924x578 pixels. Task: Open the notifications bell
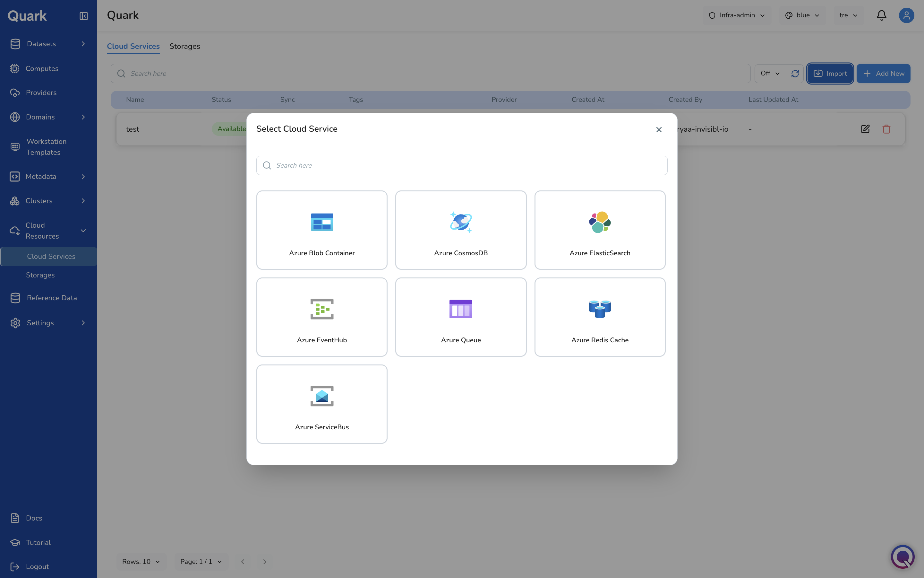coord(881,15)
